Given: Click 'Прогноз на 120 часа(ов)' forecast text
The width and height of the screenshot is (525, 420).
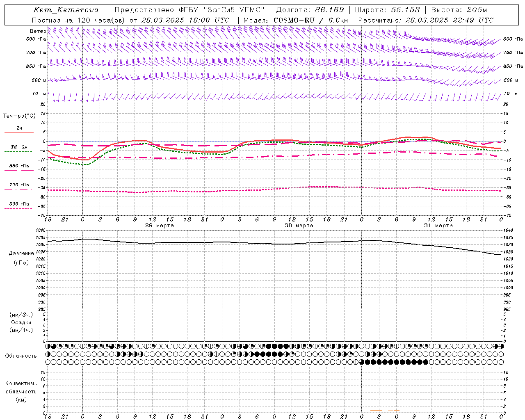Looking at the screenshot, I should tap(79, 20).
